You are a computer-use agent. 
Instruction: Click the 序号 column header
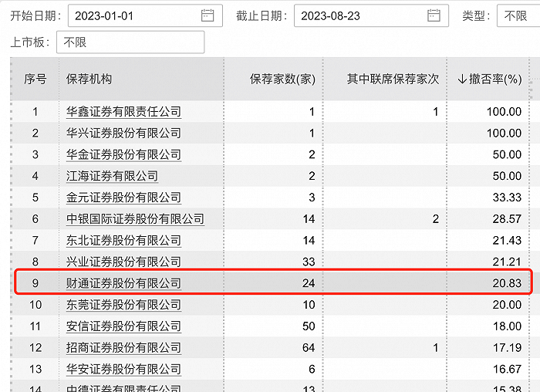click(x=35, y=79)
